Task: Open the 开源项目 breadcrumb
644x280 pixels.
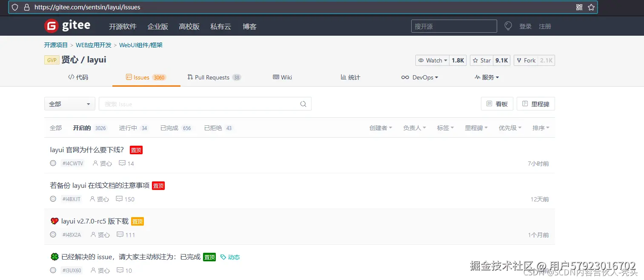Action: coord(56,45)
